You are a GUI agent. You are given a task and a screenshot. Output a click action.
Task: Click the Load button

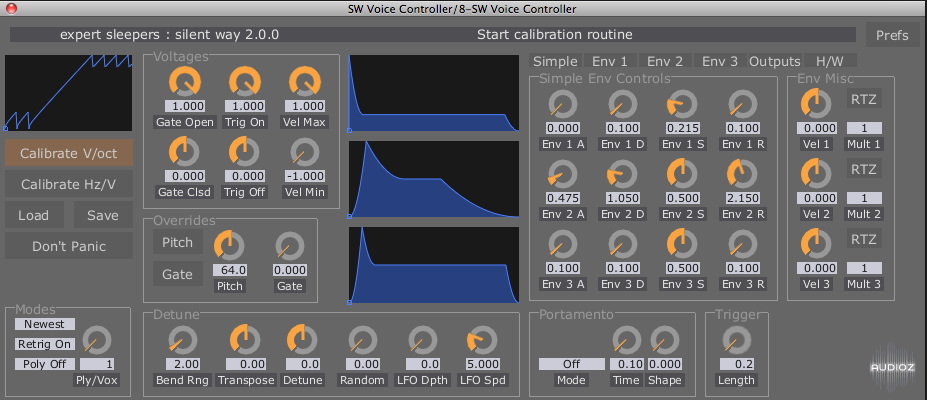[x=33, y=215]
